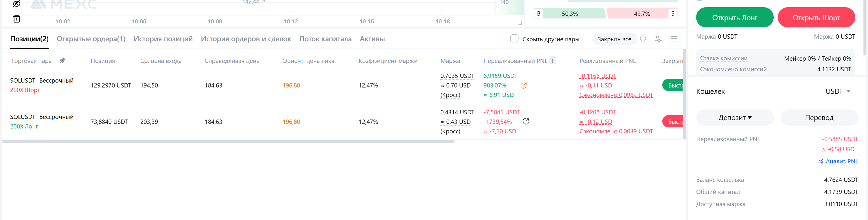Hide chart drawings with crossed-eye icon
This screenshot has width=868, height=220.
(16, 3)
